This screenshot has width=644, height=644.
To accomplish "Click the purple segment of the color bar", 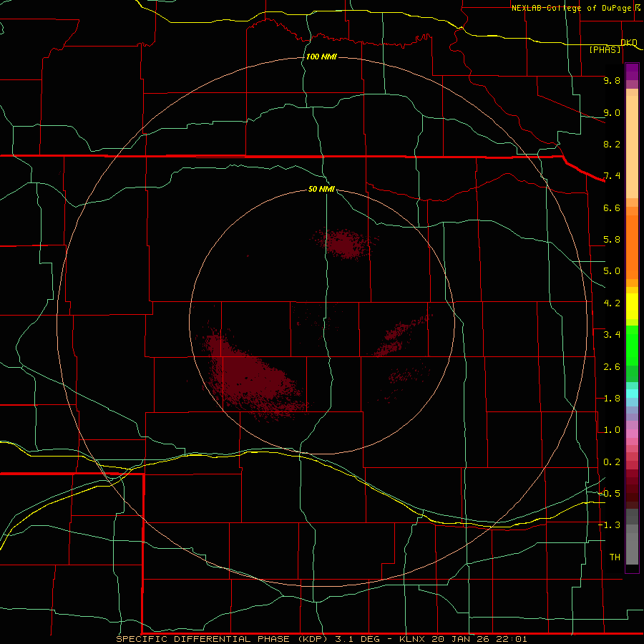I will tap(632, 72).
